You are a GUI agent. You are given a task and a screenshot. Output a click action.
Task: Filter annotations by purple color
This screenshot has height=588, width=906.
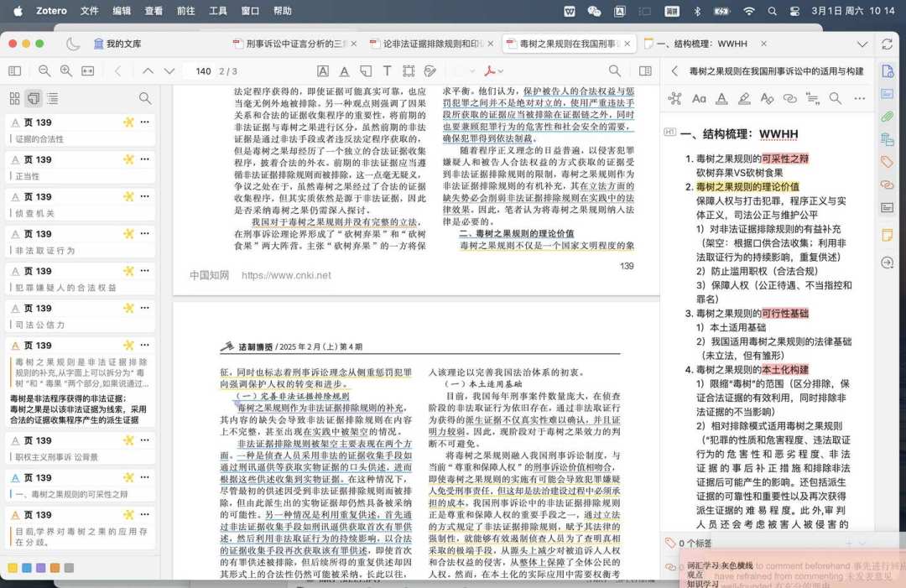41,568
